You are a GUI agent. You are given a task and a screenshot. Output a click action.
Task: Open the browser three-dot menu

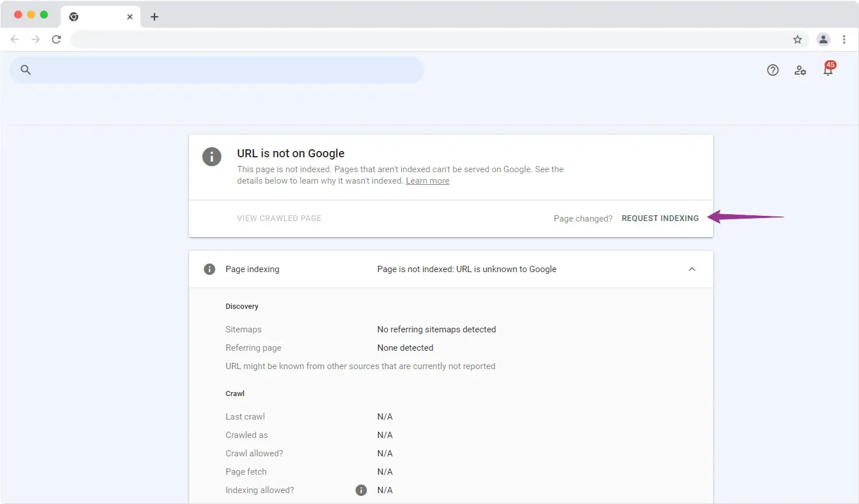click(843, 40)
